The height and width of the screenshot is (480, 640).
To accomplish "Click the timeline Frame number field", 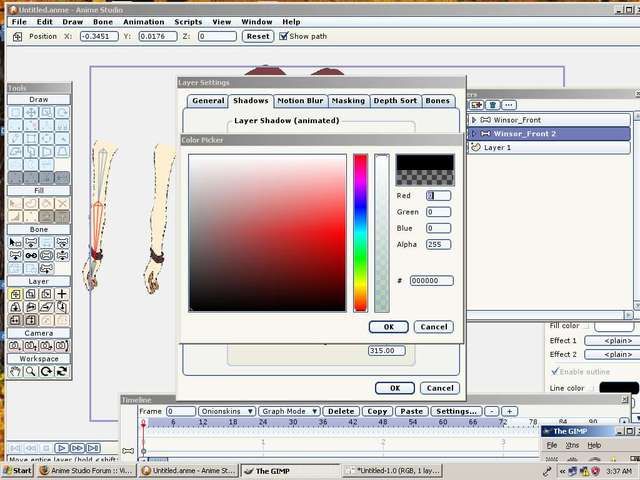I will click(x=181, y=411).
